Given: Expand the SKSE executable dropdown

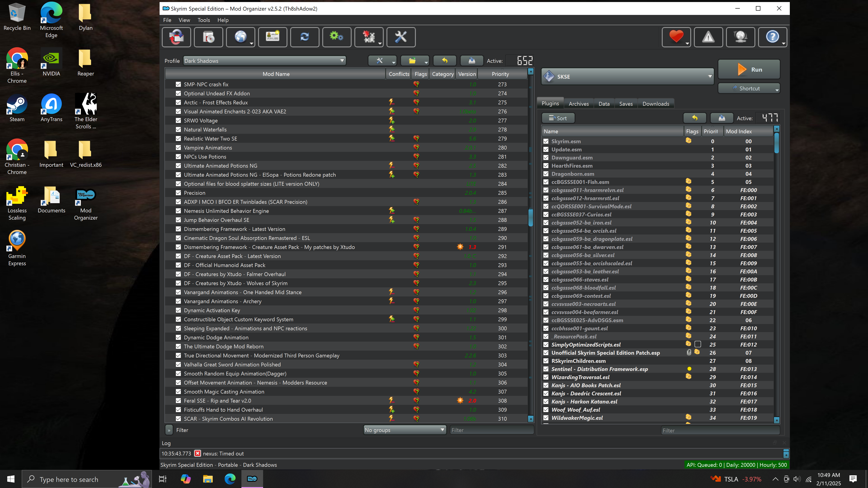Looking at the screenshot, I should (627, 76).
